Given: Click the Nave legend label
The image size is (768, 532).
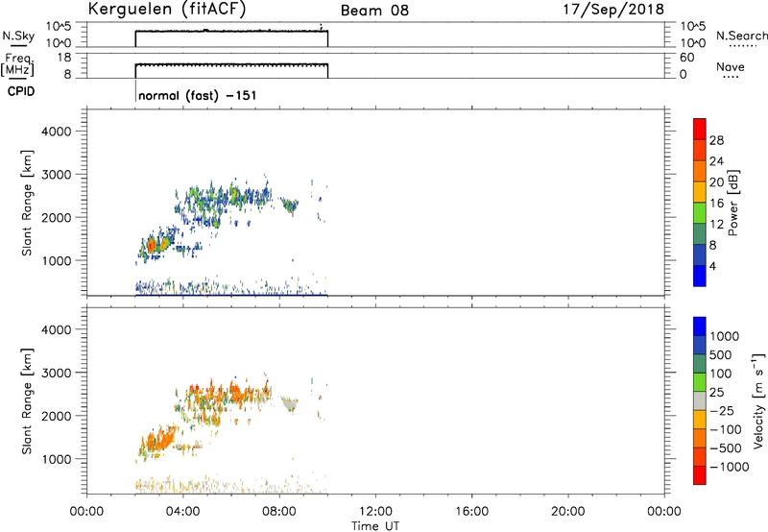Looking at the screenshot, I should 731,66.
